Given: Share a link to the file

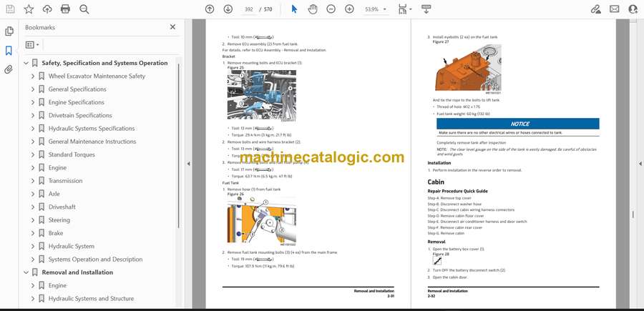Looking at the screenshot, I should [595, 9].
